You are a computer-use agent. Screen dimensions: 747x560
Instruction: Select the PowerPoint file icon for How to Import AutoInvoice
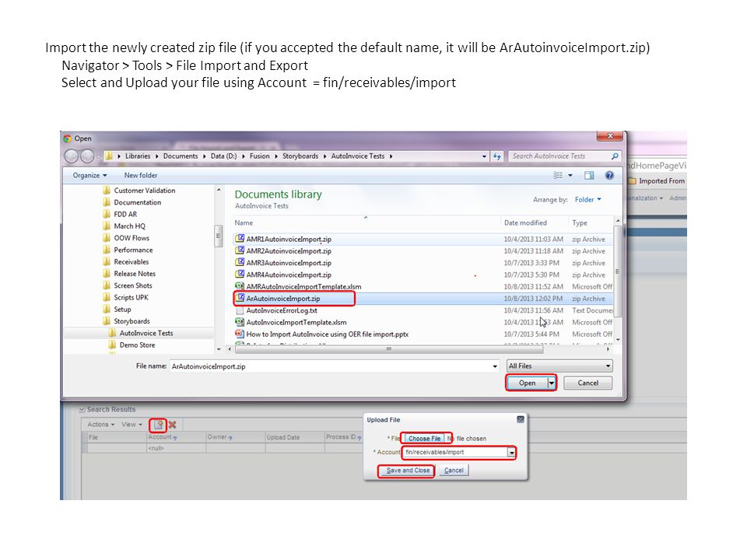point(240,334)
